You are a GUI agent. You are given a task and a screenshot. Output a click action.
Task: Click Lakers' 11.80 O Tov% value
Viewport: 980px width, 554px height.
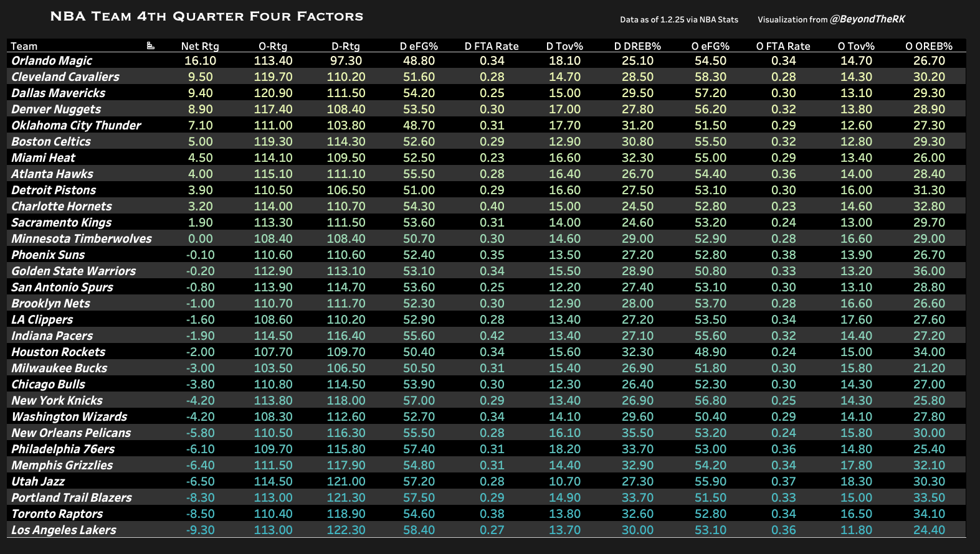856,530
